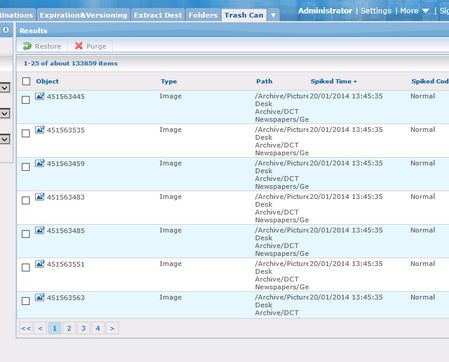This screenshot has height=362, width=449.
Task: Open the Expiration&Versioning tab
Action: 83,15
